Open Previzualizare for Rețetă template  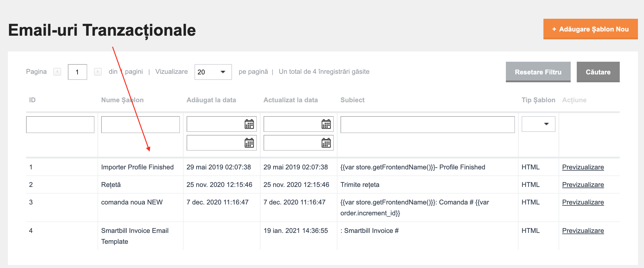point(583,185)
